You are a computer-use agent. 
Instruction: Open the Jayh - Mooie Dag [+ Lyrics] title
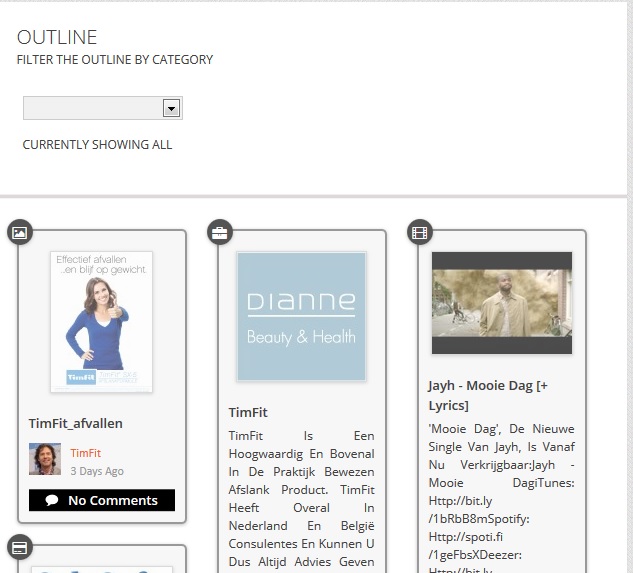point(488,395)
